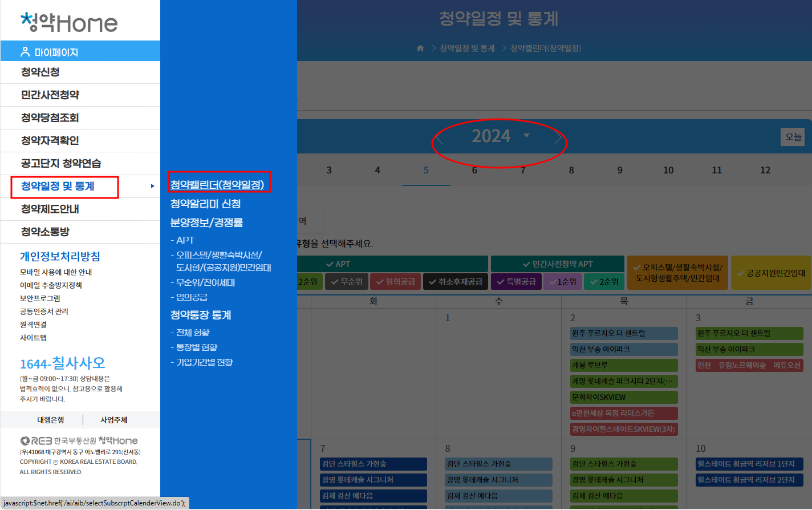
Task: Click the 검단 스타힐스 가현숲 calendar entry
Action: point(373,464)
